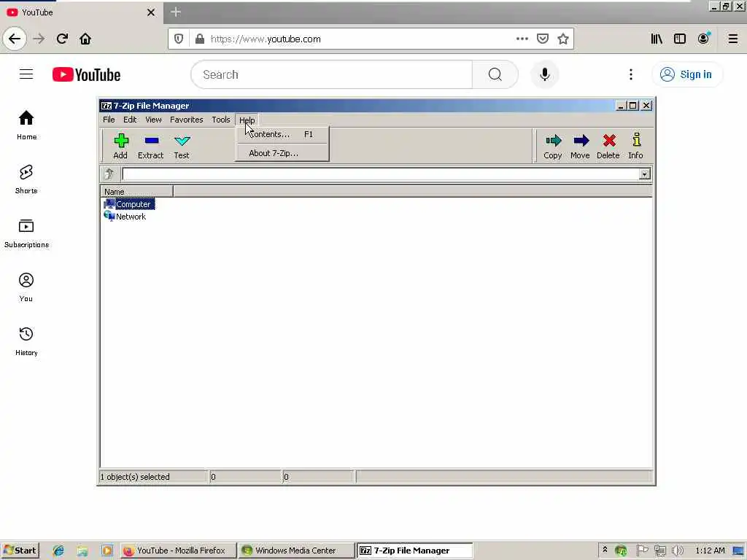Image resolution: width=747 pixels, height=560 pixels.
Task: Save page to Pocket in Firefox
Action: (x=543, y=39)
